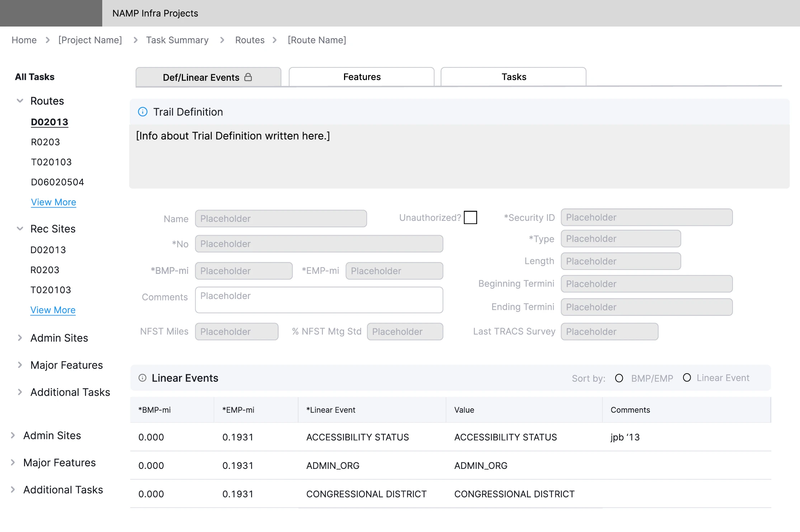
Task: Collapse the Routes section in the sidebar
Action: click(x=20, y=101)
